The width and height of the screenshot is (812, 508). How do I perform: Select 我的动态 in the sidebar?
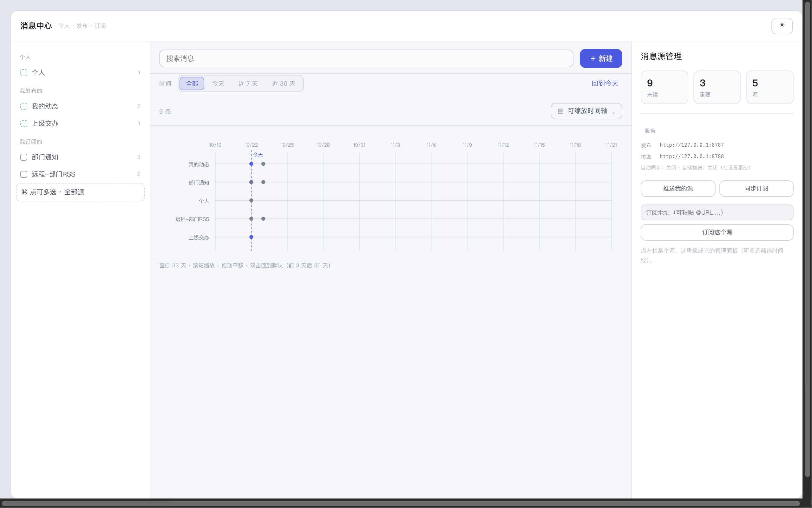pyautogui.click(x=80, y=106)
